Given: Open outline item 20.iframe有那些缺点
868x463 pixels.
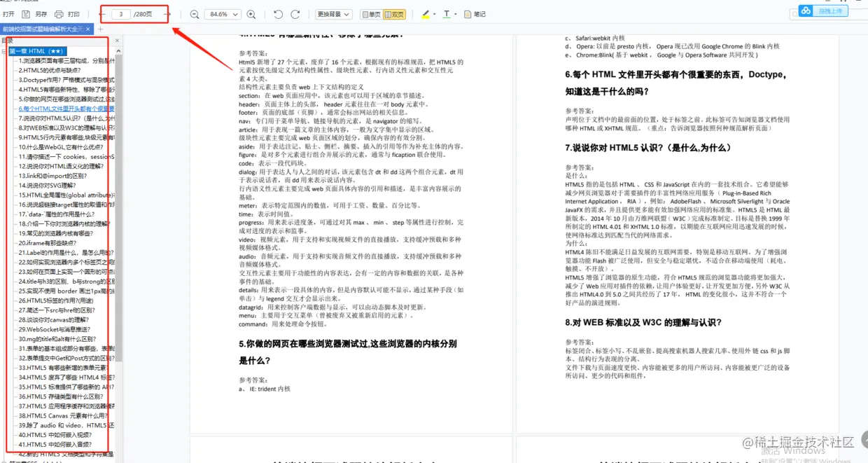Looking at the screenshot, I should coord(48,243).
